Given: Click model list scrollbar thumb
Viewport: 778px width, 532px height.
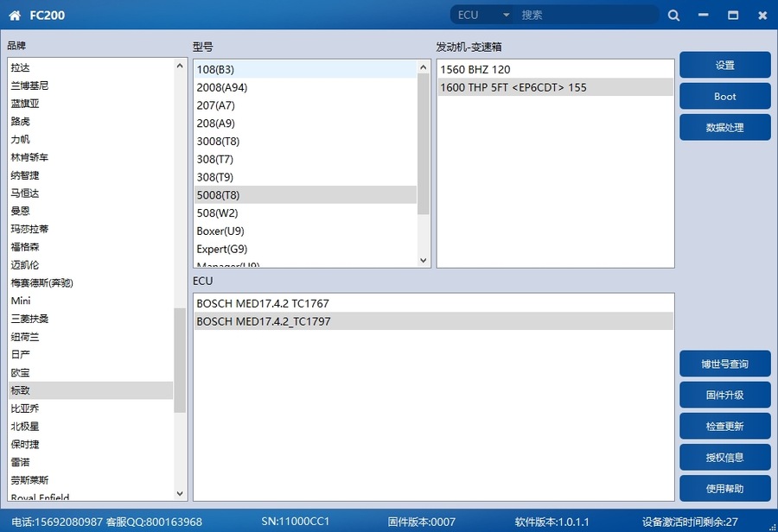Looking at the screenshot, I should pyautogui.click(x=424, y=143).
